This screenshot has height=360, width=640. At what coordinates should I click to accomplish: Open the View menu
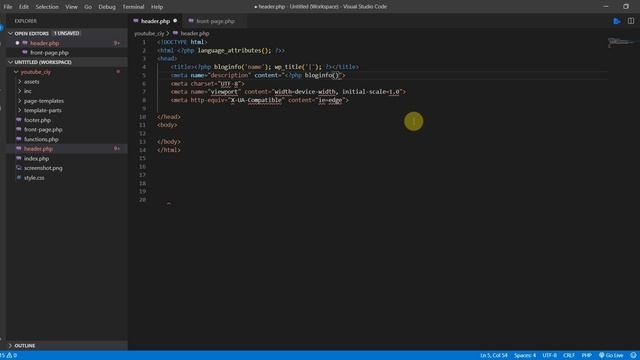tap(71, 7)
